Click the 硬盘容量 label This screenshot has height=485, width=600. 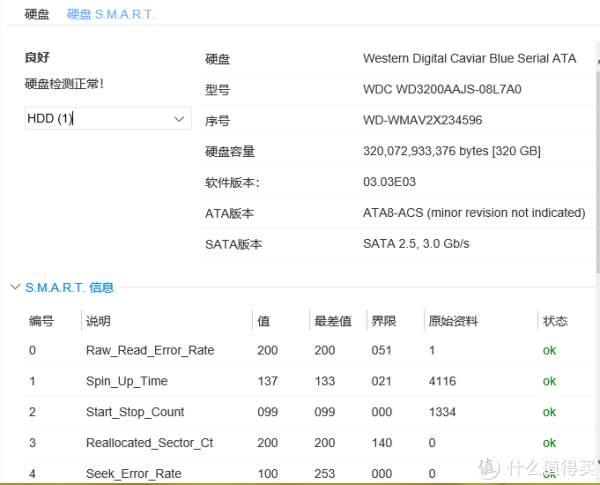tap(230, 152)
